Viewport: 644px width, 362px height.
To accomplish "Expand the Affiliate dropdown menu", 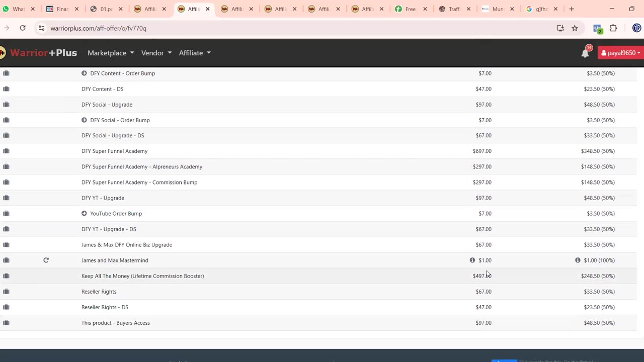I will pyautogui.click(x=195, y=53).
